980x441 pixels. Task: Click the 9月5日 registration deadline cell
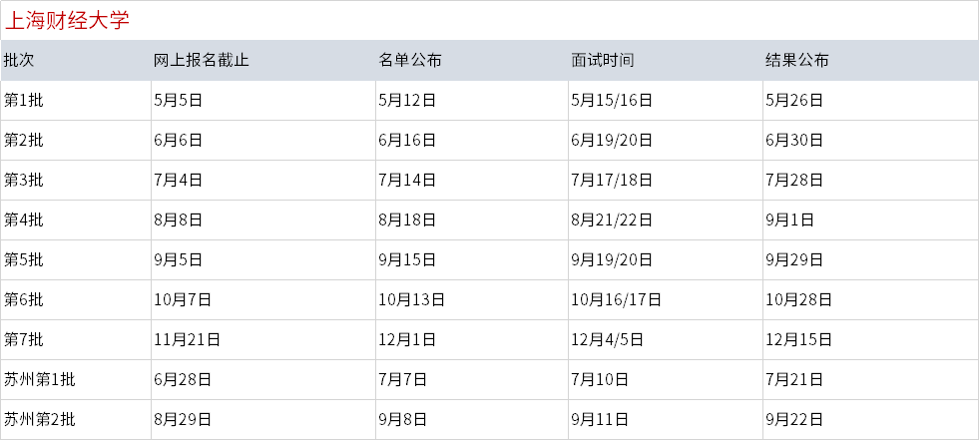(x=178, y=259)
